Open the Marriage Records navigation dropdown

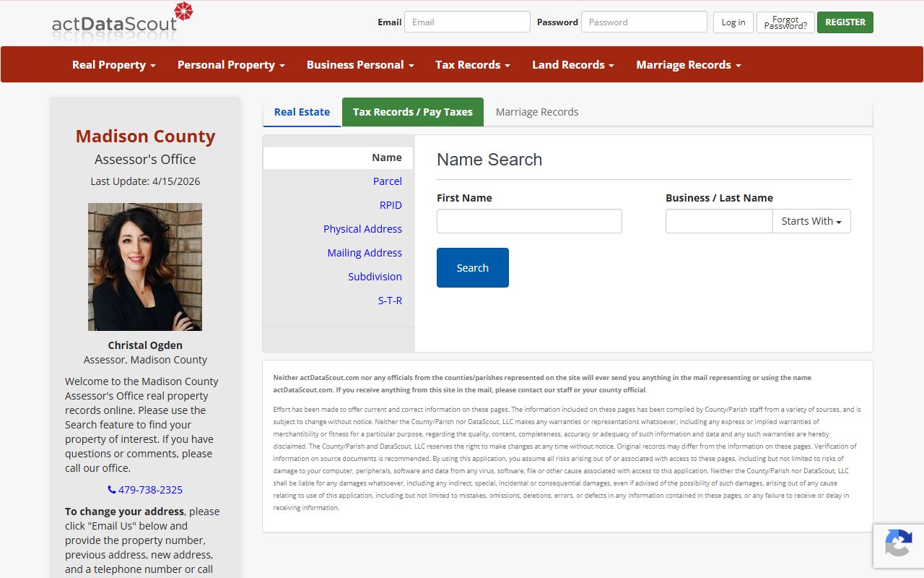click(689, 65)
